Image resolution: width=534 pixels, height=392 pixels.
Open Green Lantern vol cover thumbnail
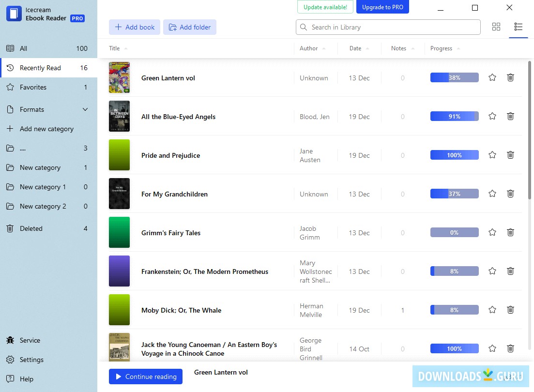(119, 77)
